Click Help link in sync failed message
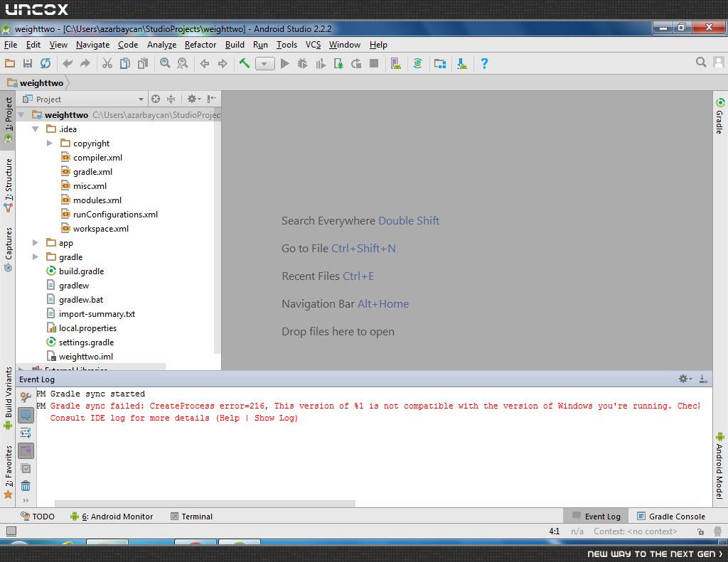 (230, 418)
